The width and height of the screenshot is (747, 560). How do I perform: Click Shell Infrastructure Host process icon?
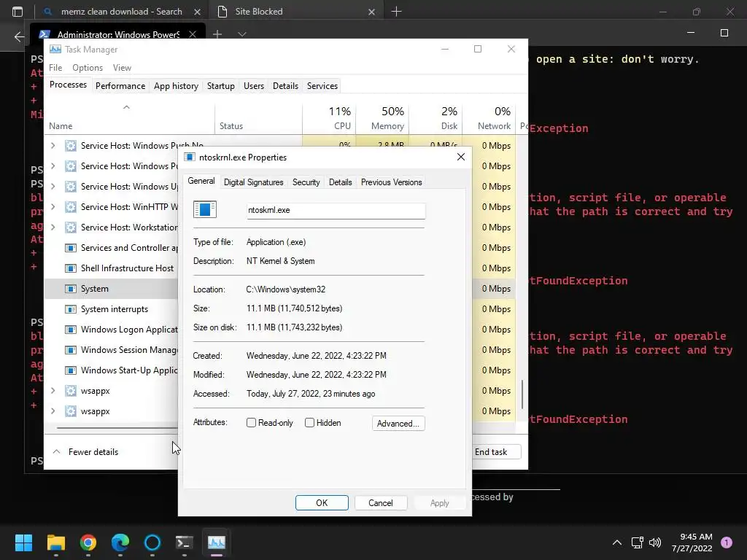click(x=71, y=268)
